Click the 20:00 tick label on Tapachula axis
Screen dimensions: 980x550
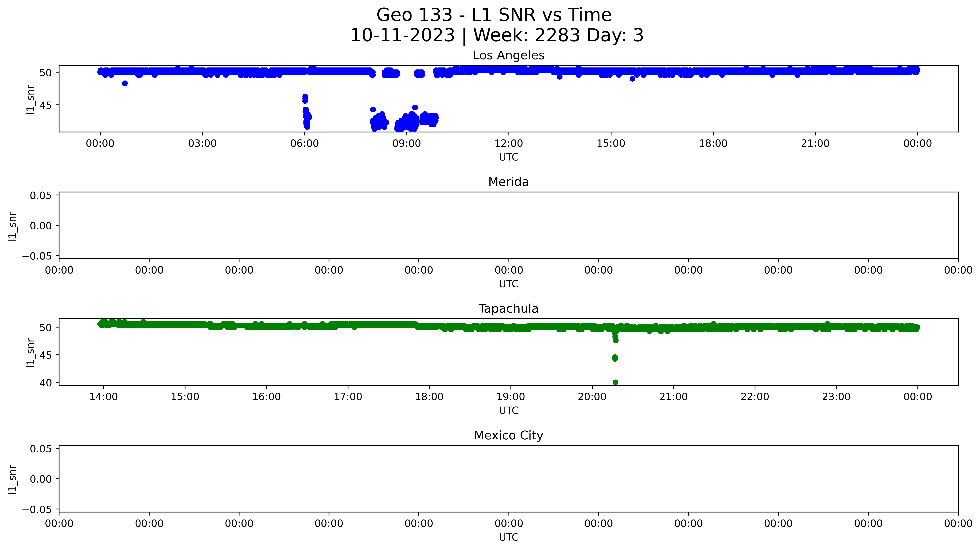592,397
